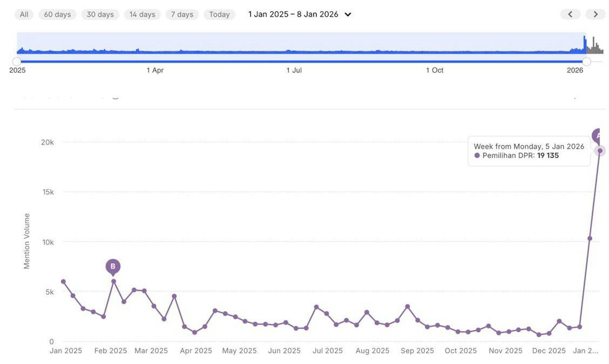The height and width of the screenshot is (364, 609).
Task: Click the previous period arrow button
Action: point(570,14)
